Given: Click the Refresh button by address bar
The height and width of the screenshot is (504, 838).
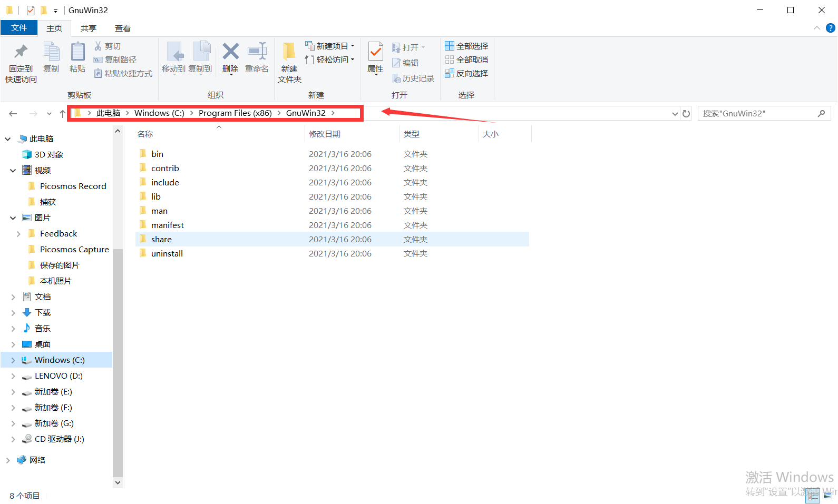Looking at the screenshot, I should (686, 114).
